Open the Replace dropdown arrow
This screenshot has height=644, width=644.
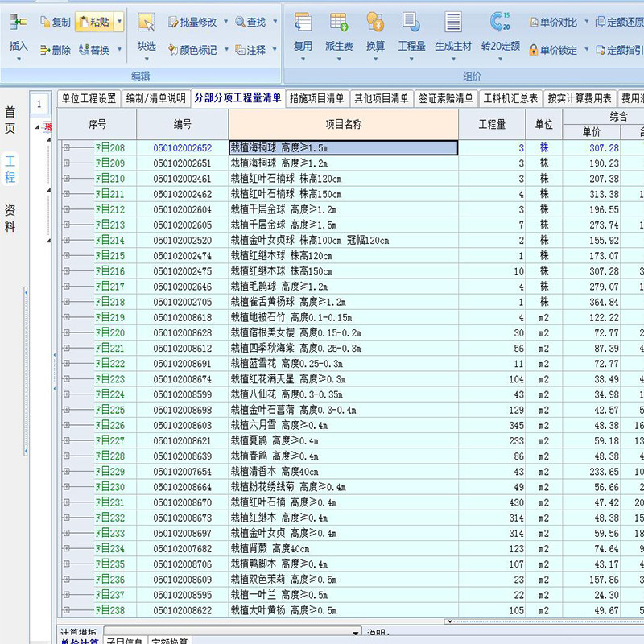pyautogui.click(x=119, y=50)
